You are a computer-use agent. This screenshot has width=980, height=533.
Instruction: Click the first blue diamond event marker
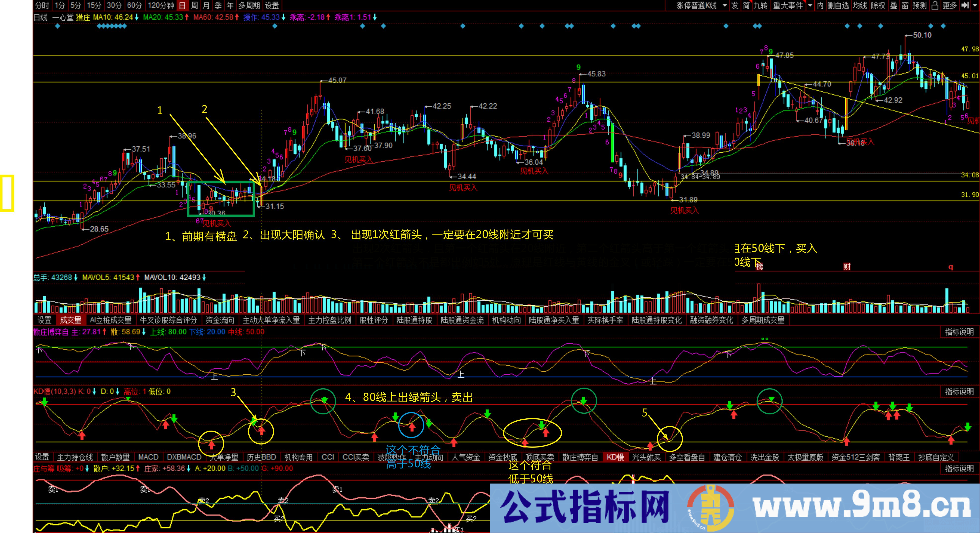tap(57, 26)
